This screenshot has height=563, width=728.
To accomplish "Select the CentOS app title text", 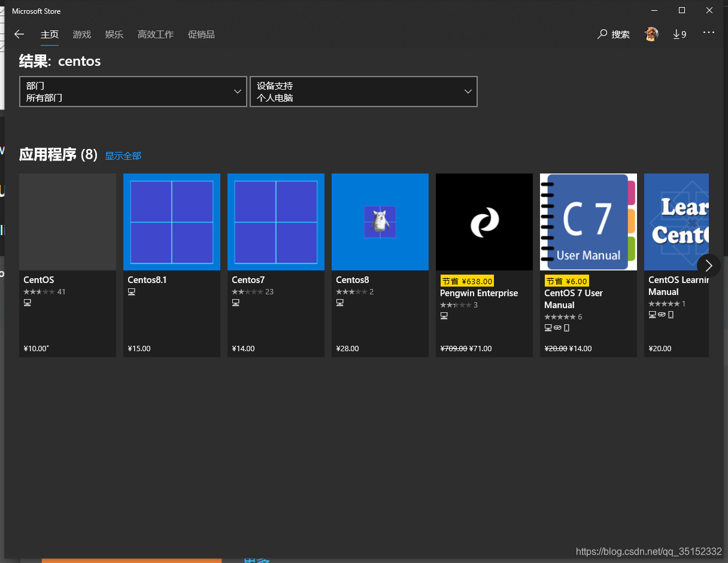I will (x=39, y=280).
